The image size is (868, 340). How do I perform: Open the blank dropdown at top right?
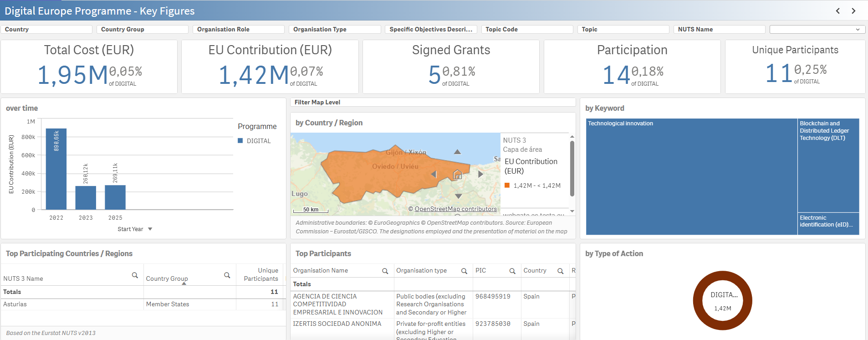pos(817,29)
